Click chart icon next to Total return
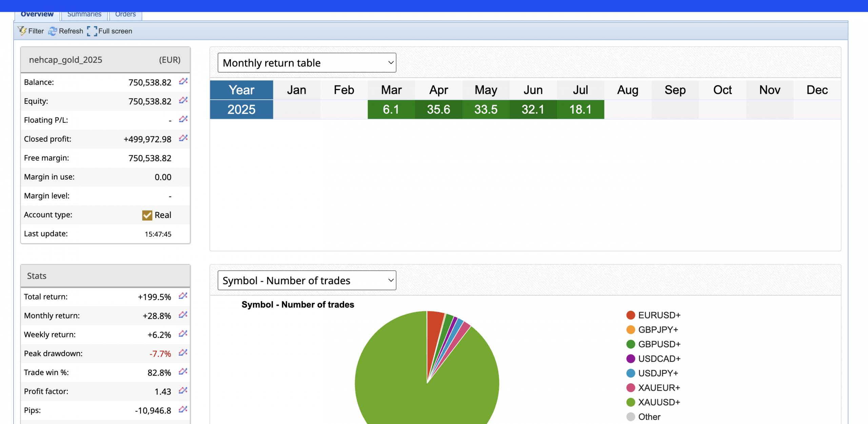Screen dimensions: 868x424 [x=183, y=296]
